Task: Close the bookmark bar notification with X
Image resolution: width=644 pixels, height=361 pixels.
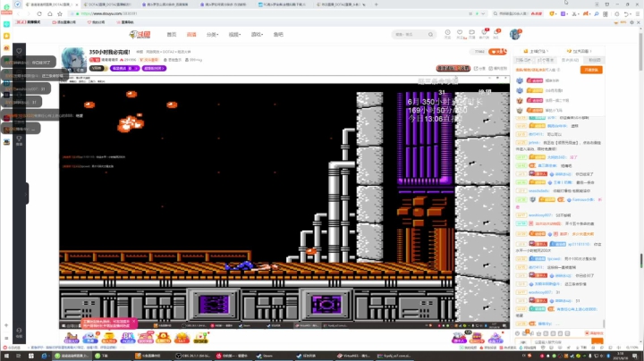Action: (639, 22)
